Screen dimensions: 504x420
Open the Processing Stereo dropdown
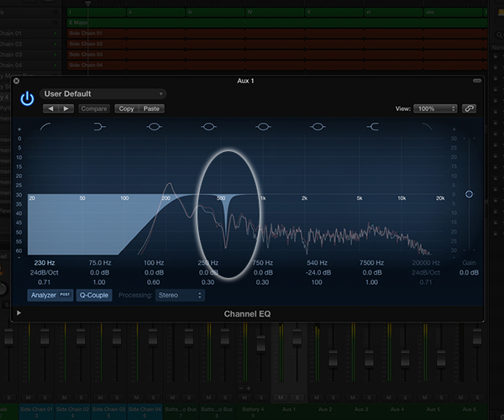click(x=180, y=295)
